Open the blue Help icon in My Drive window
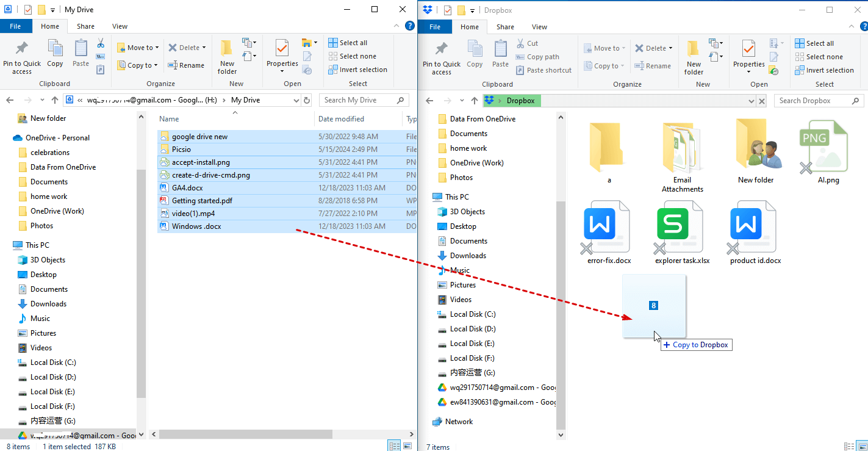The image size is (868, 451). click(x=411, y=26)
